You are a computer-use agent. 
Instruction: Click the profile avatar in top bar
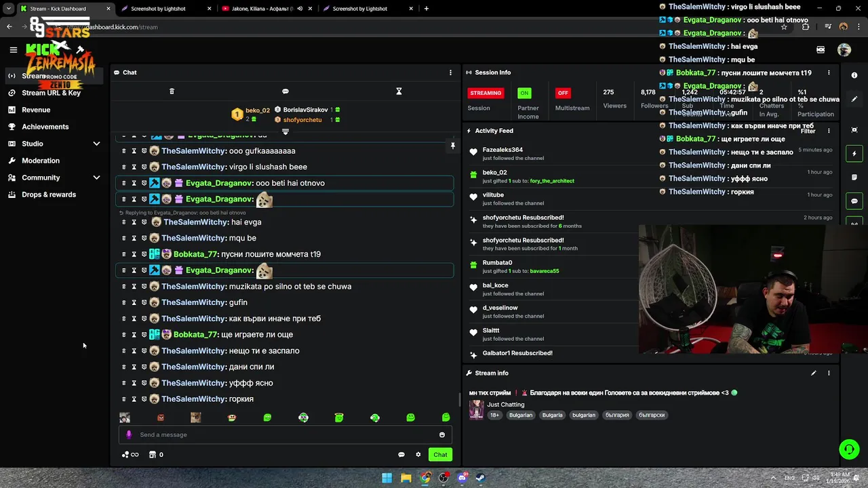tap(844, 49)
